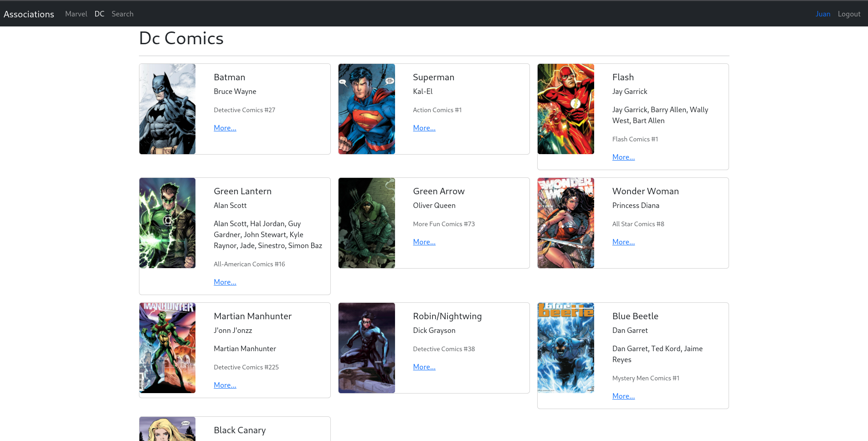
Task: Click the Wonder Woman cover image
Action: click(566, 223)
